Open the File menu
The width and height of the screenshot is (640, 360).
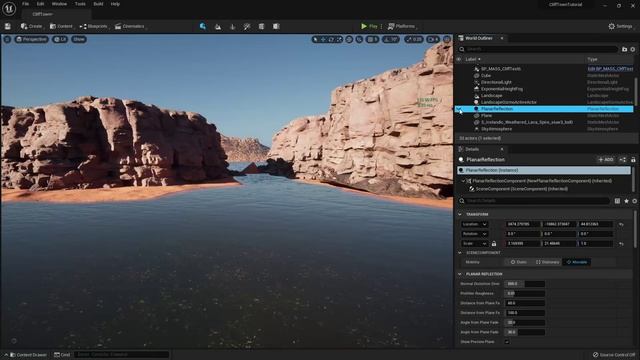[25, 4]
